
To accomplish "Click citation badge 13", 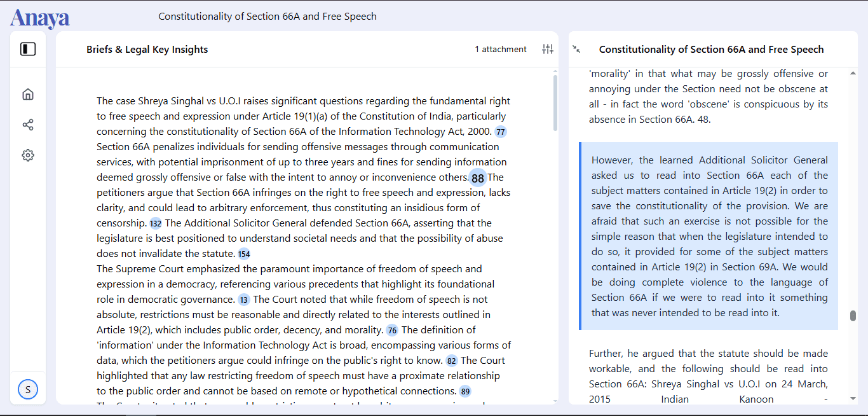I will click(244, 300).
